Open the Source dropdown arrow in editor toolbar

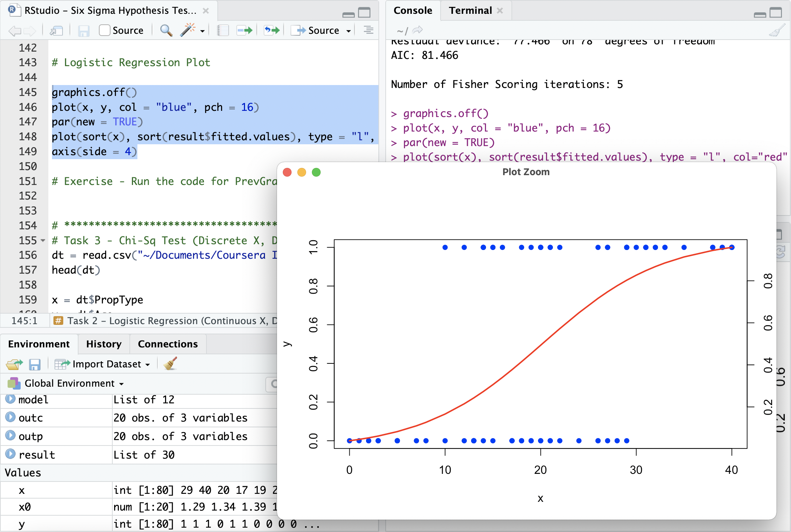pyautogui.click(x=349, y=30)
